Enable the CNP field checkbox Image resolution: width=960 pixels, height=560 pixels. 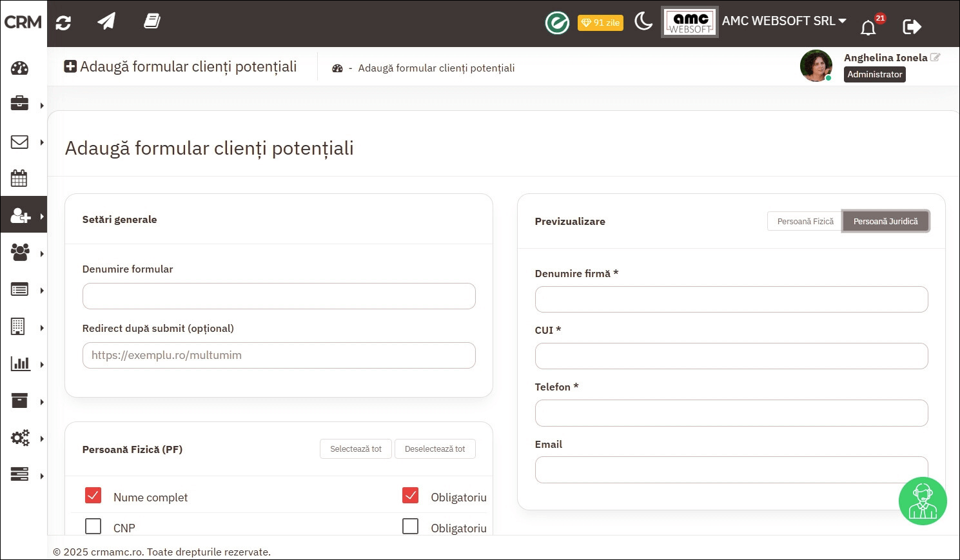(x=93, y=526)
